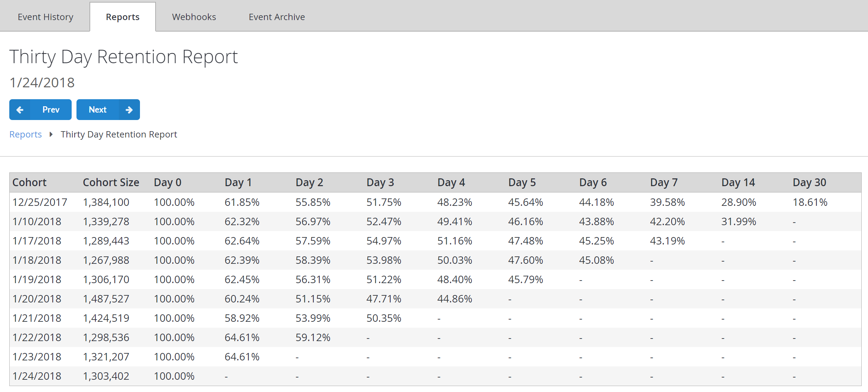Click the 31.99% Day 14 value
This screenshot has width=868, height=392.
[739, 221]
